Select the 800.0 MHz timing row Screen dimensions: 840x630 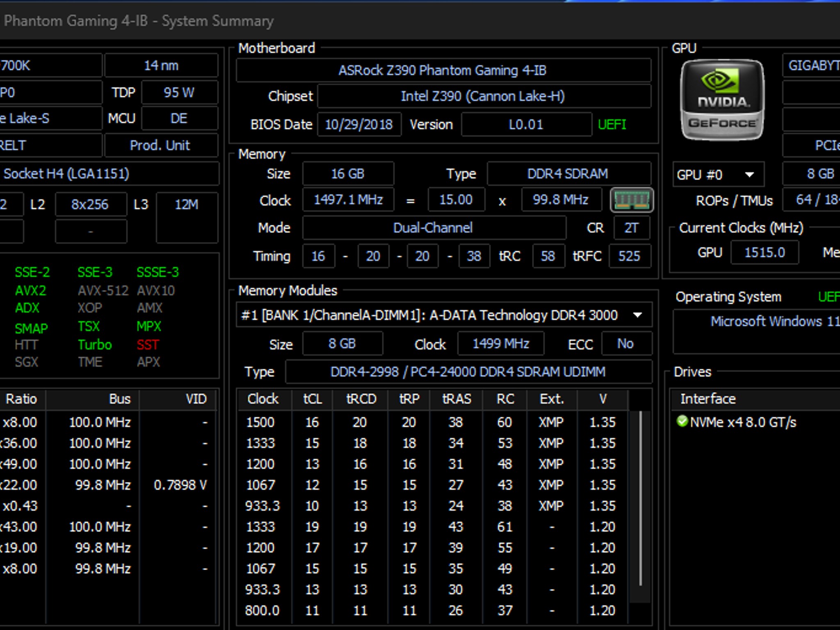pyautogui.click(x=432, y=610)
